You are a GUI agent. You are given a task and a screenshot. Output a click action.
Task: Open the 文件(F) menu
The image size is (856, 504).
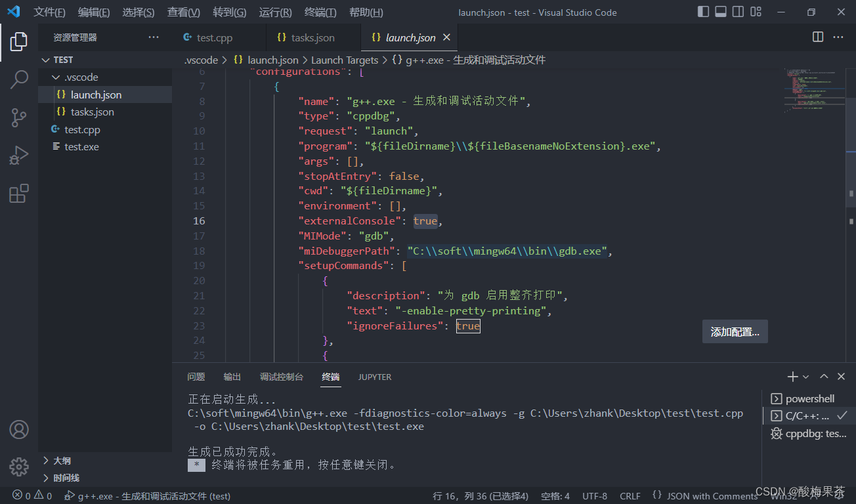tap(50, 12)
